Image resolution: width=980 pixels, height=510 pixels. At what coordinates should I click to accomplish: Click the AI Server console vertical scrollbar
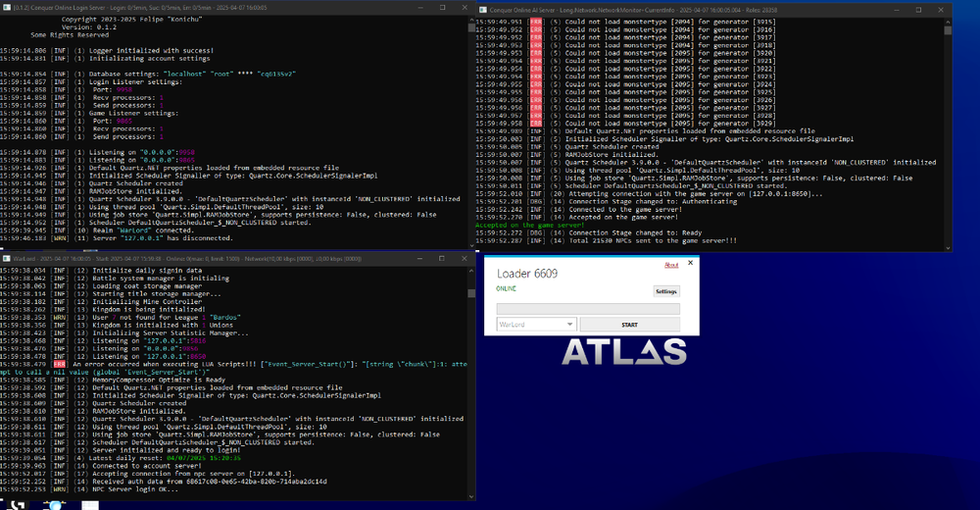(x=950, y=127)
